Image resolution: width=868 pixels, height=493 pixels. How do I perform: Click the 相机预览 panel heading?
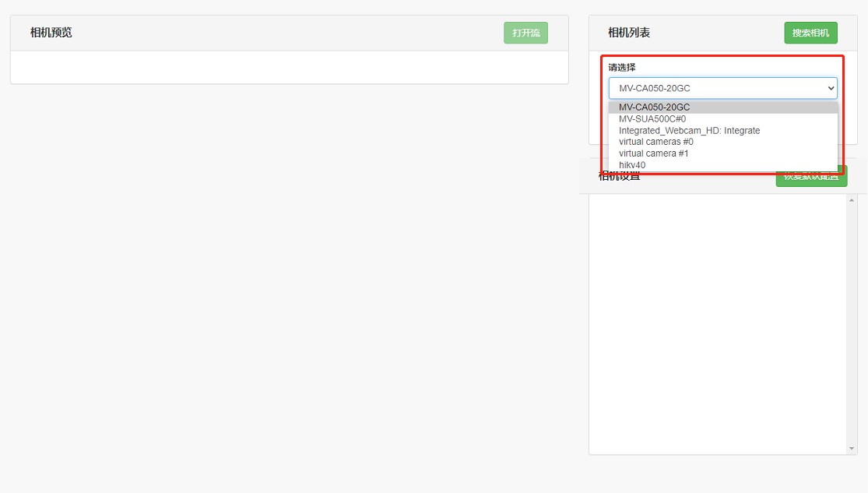click(51, 33)
